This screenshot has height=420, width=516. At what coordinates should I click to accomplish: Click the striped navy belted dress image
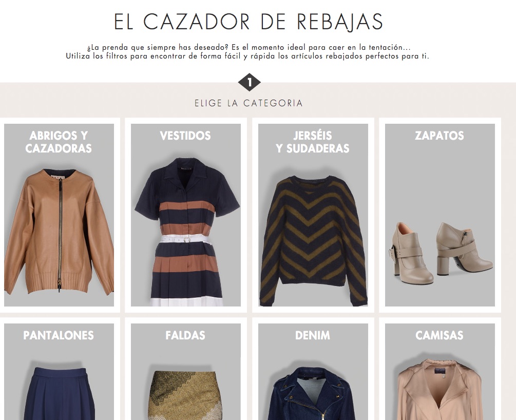pos(187,233)
